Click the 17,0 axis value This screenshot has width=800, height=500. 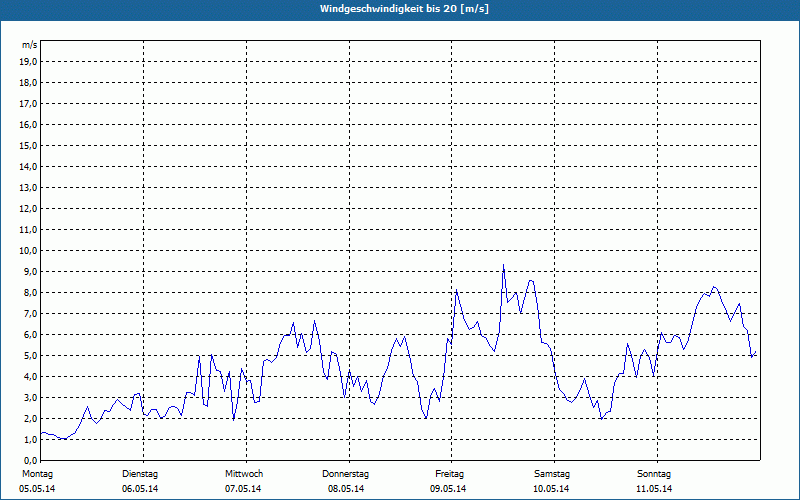[x=29, y=104]
